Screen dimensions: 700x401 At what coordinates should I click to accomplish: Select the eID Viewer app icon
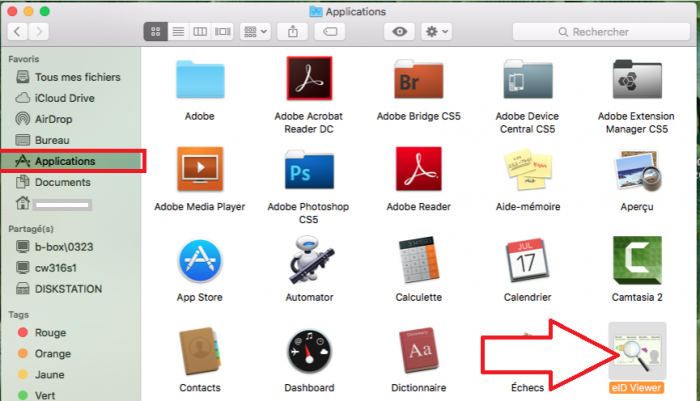637,351
